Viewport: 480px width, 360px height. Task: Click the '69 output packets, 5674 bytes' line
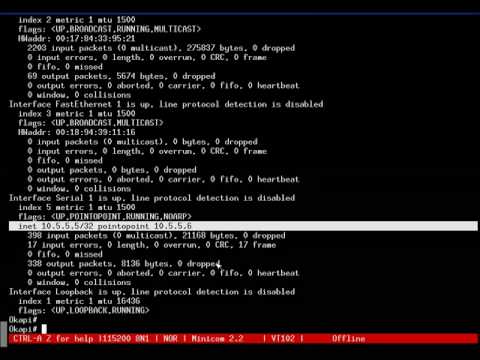tap(121, 76)
